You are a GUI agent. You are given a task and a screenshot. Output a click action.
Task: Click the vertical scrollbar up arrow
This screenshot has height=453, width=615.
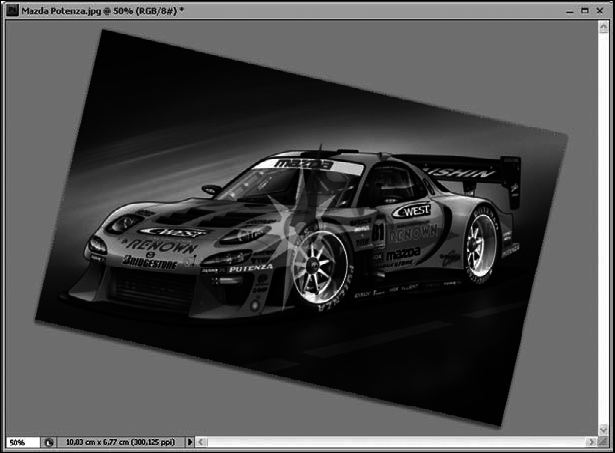[x=603, y=27]
